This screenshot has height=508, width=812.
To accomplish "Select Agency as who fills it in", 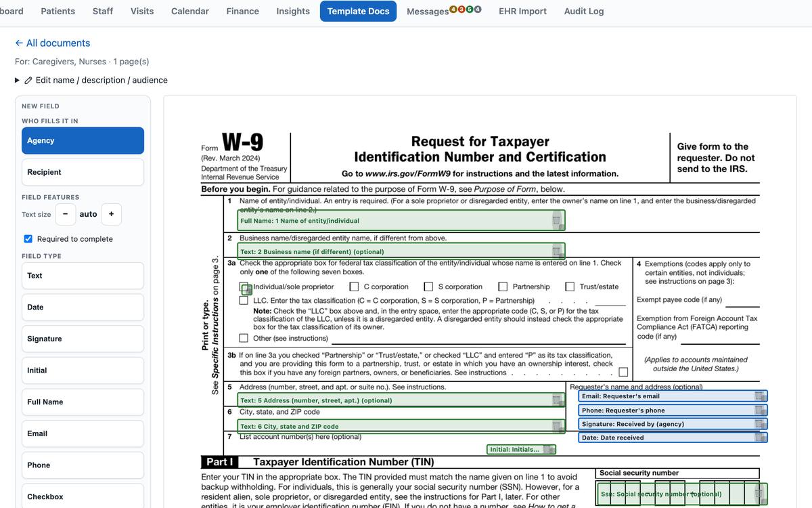I will pos(83,140).
